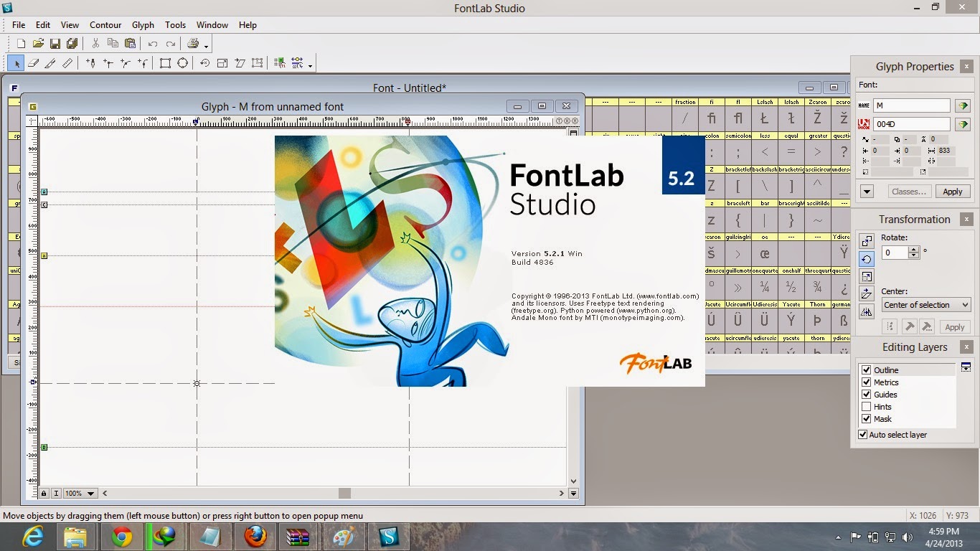Click the glyph name field containing M
Viewport: 980px width, 551px height.
(911, 105)
